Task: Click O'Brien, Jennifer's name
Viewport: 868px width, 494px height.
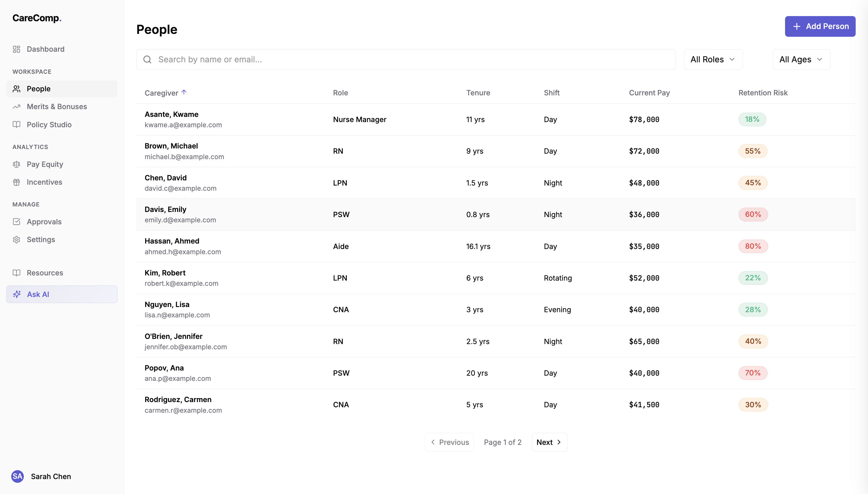Action: click(x=174, y=336)
